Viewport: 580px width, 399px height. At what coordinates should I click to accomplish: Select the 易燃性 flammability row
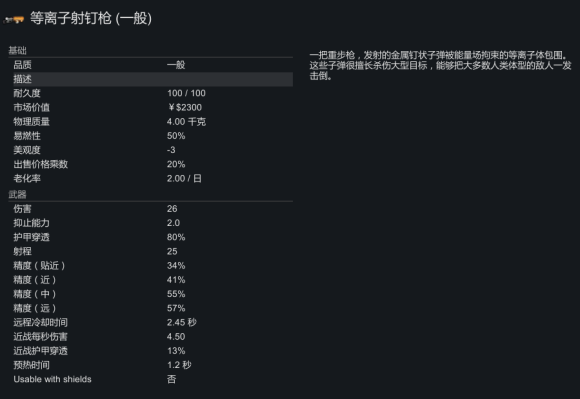coord(151,136)
